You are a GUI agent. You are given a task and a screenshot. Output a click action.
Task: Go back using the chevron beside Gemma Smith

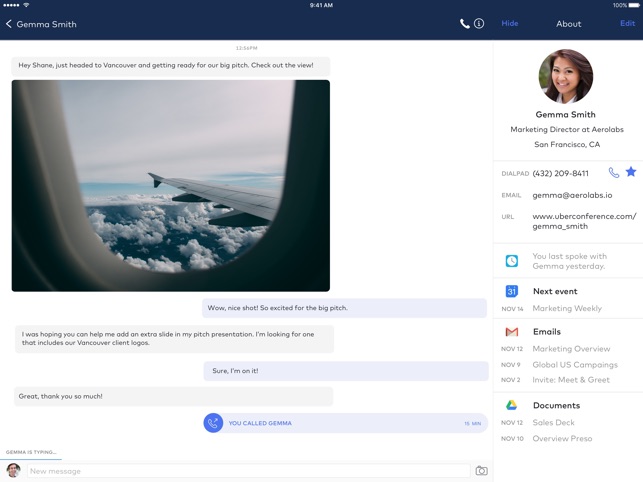[x=9, y=24]
